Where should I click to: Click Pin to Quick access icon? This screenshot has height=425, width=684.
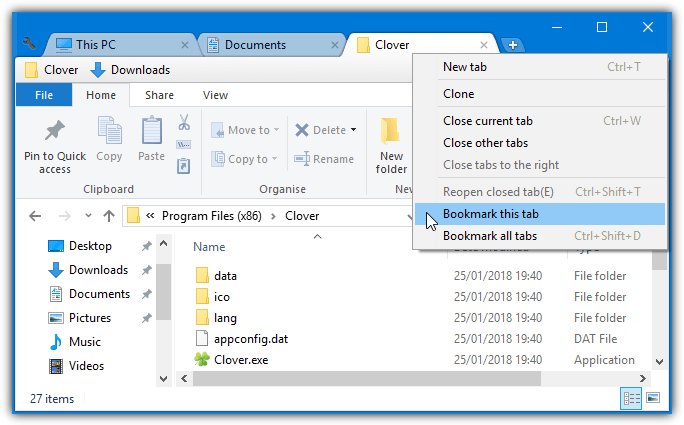click(55, 130)
